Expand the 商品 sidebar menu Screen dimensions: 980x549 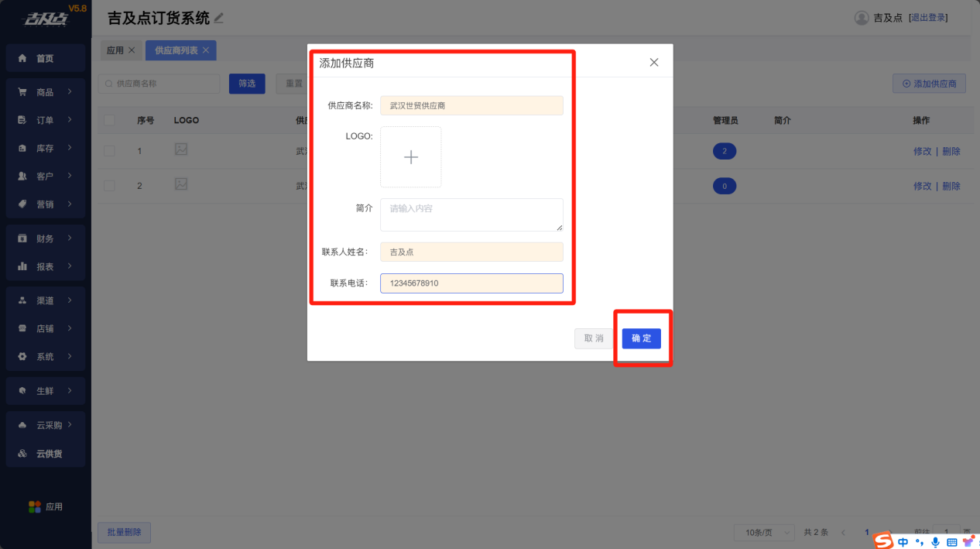(46, 92)
